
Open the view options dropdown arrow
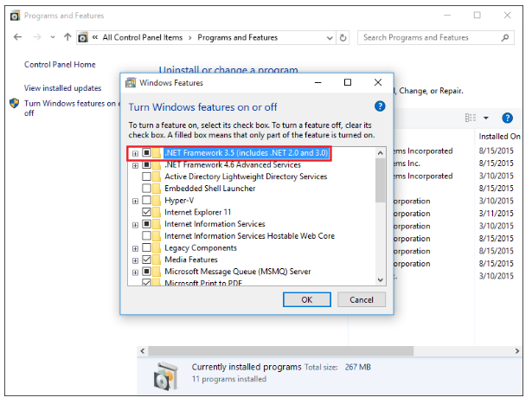[486, 118]
